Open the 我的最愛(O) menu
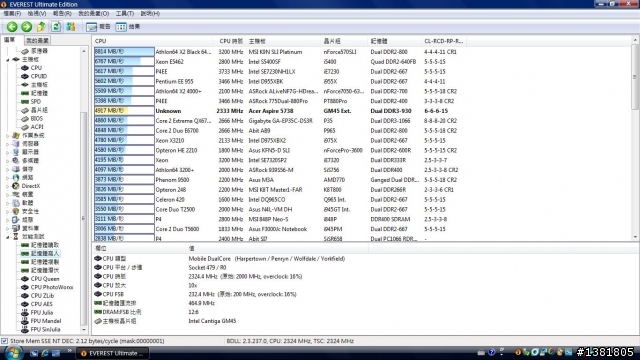 93,13
